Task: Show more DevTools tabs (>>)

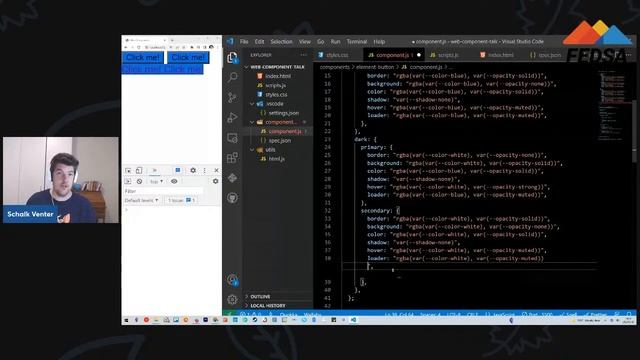Action: pyautogui.click(x=154, y=170)
